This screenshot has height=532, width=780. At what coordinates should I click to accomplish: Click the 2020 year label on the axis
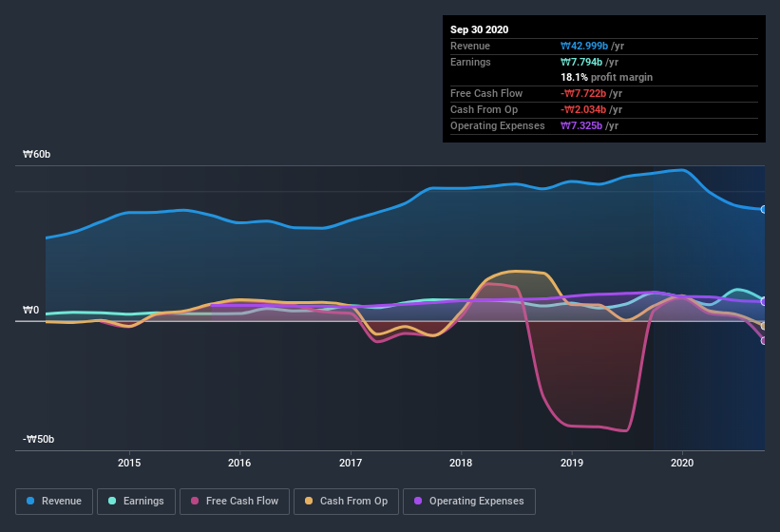681,463
